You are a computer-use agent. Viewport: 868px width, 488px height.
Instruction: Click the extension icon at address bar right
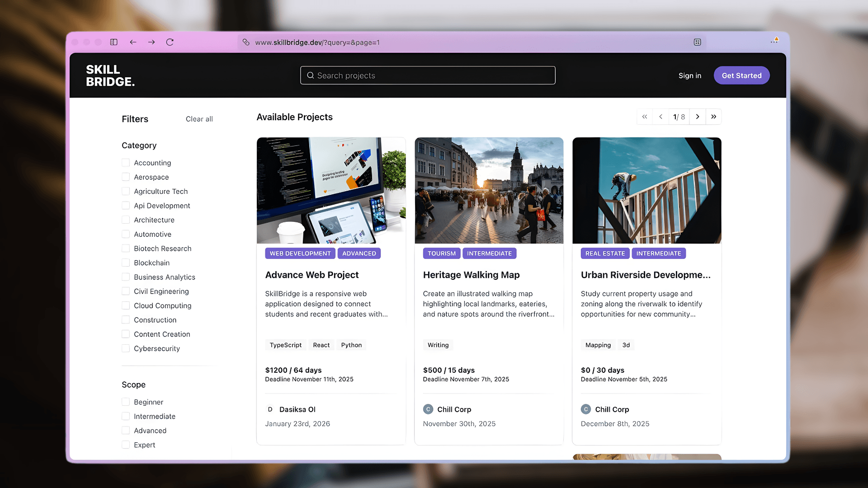[697, 42]
